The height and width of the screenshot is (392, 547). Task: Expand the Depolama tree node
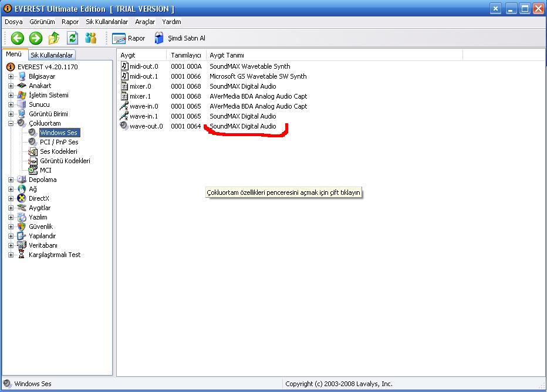click(11, 180)
